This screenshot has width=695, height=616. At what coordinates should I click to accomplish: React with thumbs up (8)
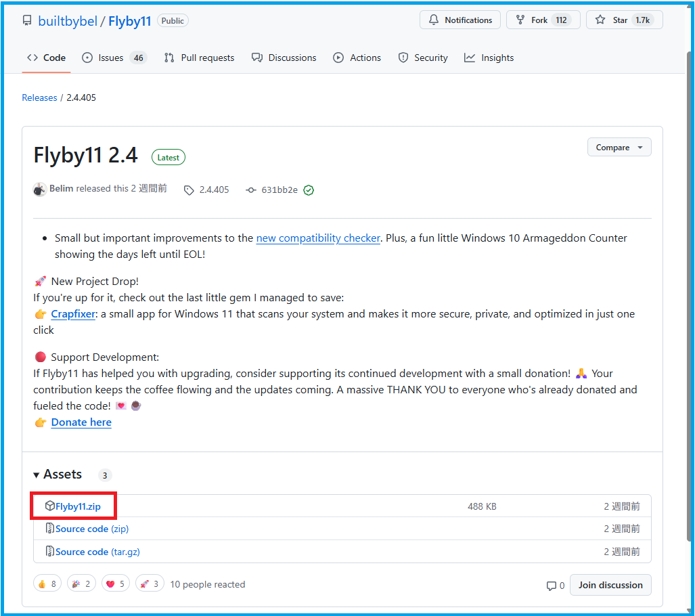point(47,584)
